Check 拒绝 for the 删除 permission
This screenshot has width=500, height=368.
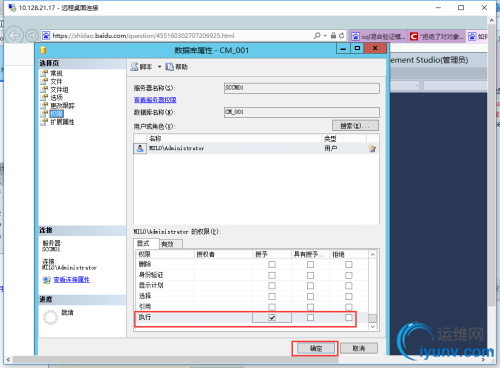pos(349,264)
